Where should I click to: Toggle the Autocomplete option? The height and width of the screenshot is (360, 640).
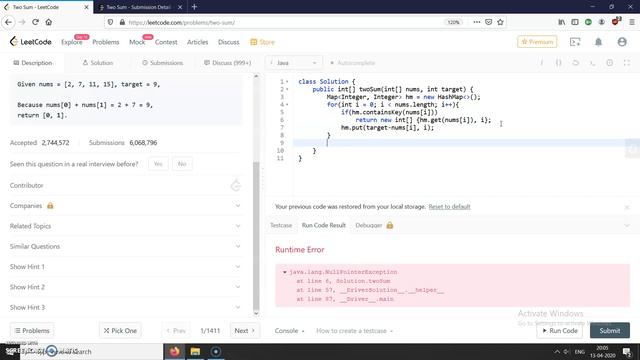352,63
